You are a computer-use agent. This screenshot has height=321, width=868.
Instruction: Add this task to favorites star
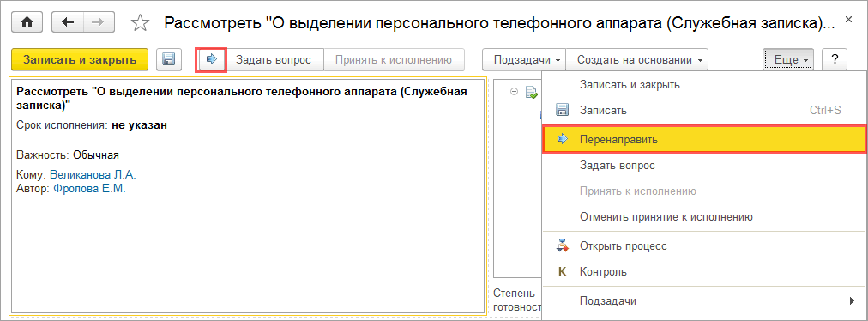(140, 22)
